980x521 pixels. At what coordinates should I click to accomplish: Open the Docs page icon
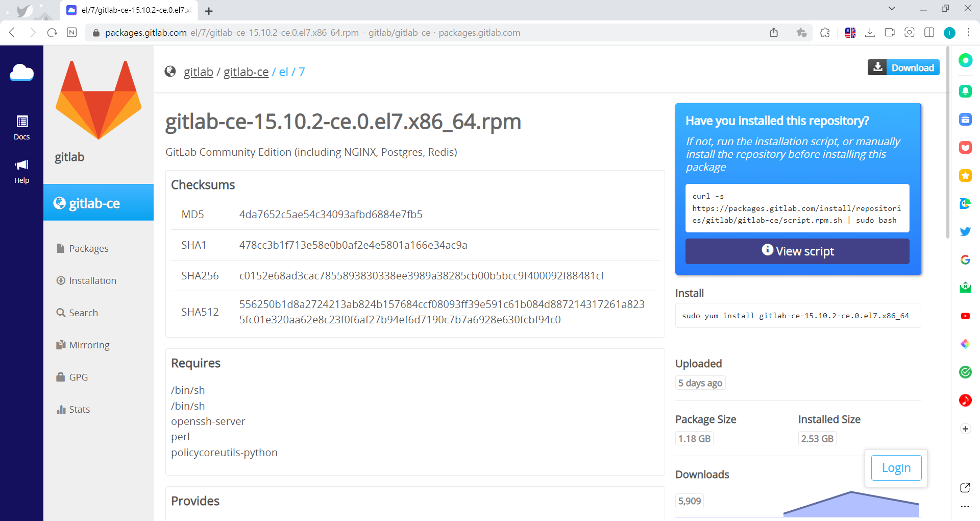(22, 128)
